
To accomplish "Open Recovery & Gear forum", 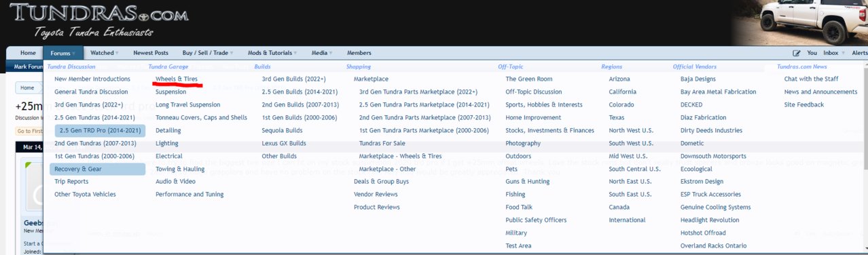I will (x=97, y=169).
